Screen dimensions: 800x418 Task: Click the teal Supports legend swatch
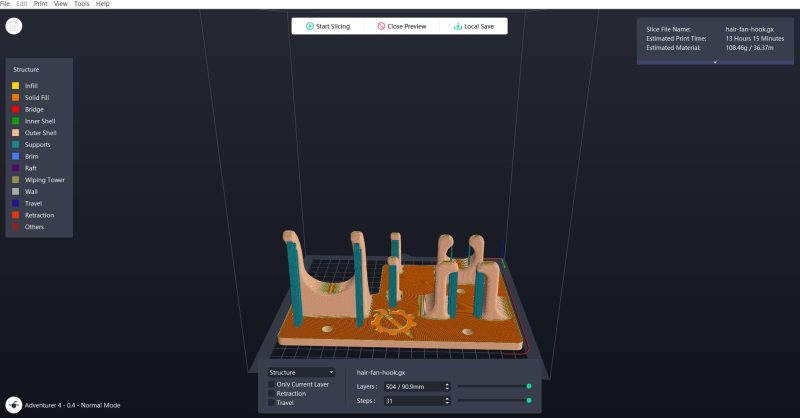click(x=16, y=144)
